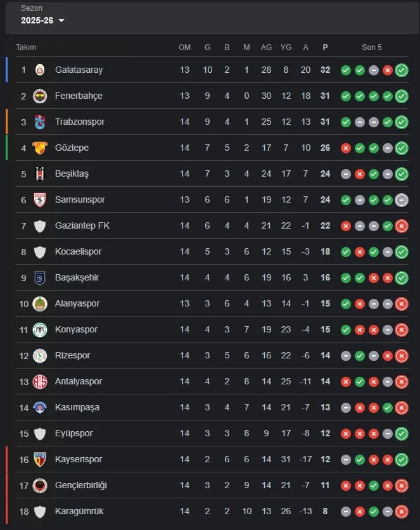420x530 pixels.
Task: Click the Beşiktaş club logo
Action: (40, 174)
